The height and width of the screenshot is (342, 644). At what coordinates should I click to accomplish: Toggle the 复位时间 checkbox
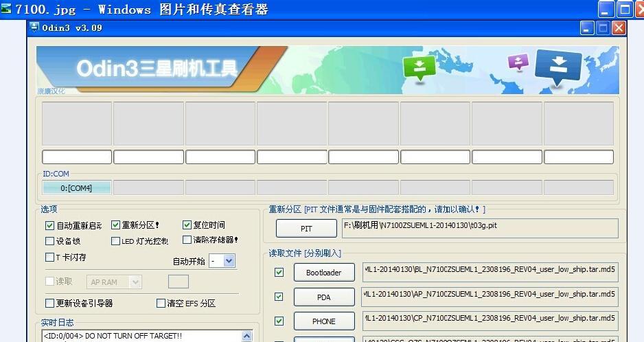coord(187,225)
